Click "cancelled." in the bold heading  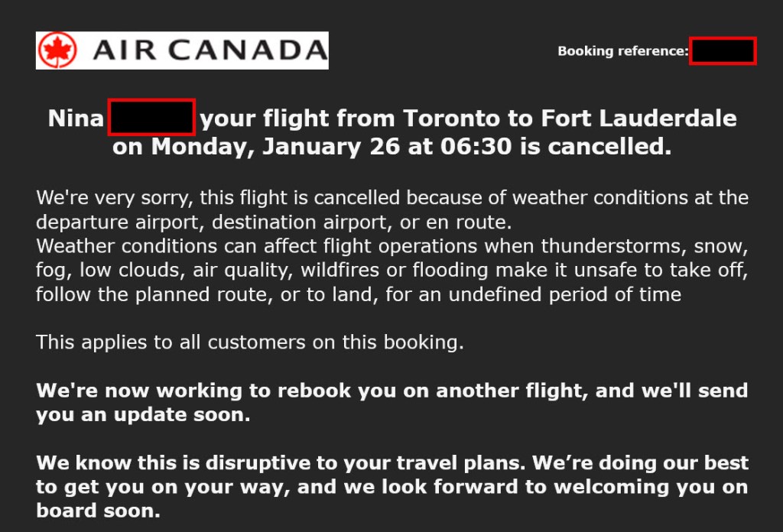click(611, 147)
